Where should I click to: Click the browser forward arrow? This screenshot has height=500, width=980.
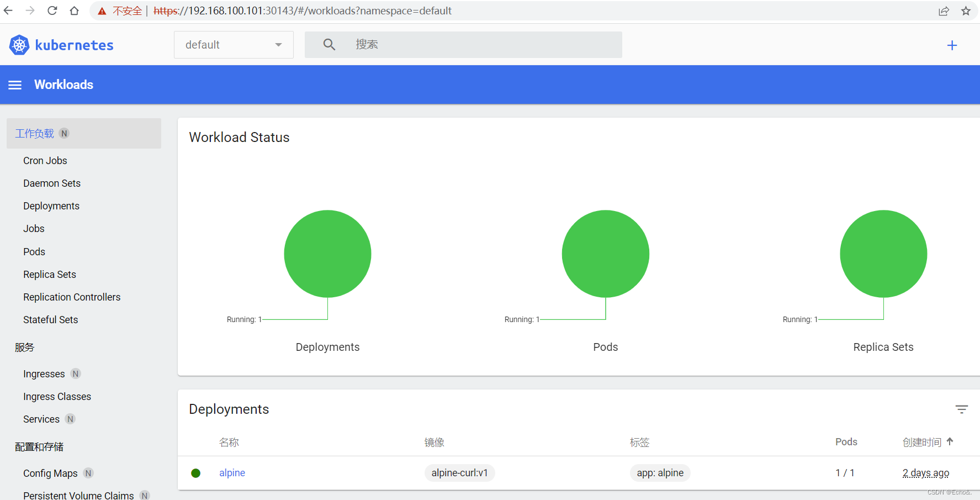coord(30,10)
